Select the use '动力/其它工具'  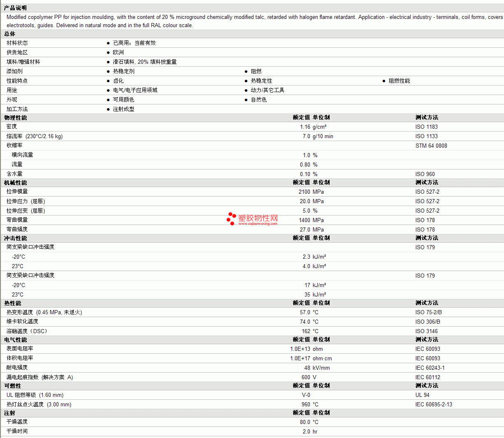[x=267, y=90]
